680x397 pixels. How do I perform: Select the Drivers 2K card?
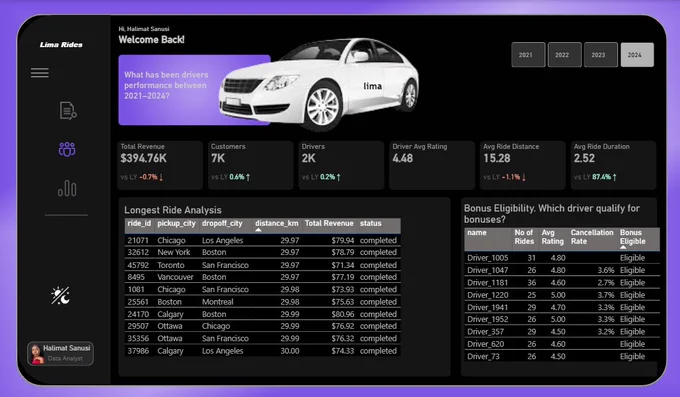[x=341, y=165]
